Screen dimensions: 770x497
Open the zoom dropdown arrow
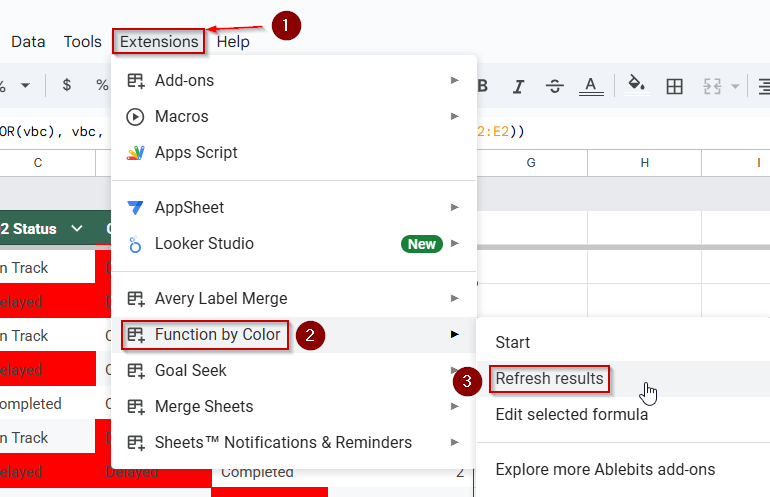(25, 85)
